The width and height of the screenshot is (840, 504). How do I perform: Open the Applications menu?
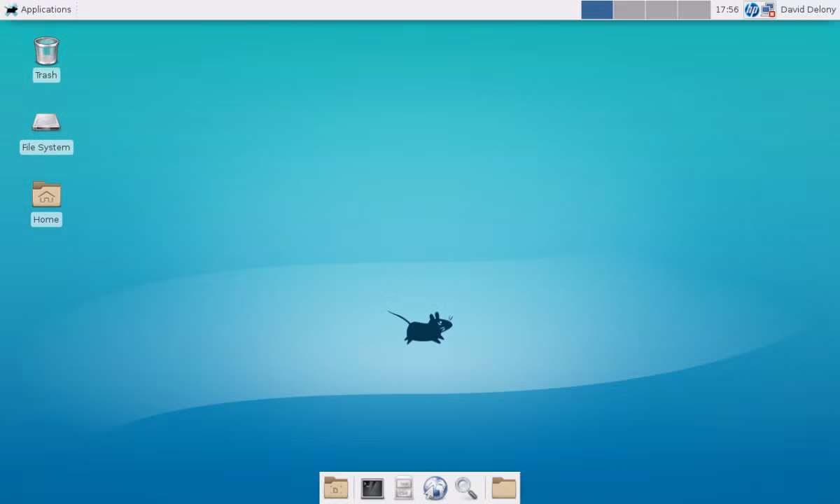coord(38,10)
